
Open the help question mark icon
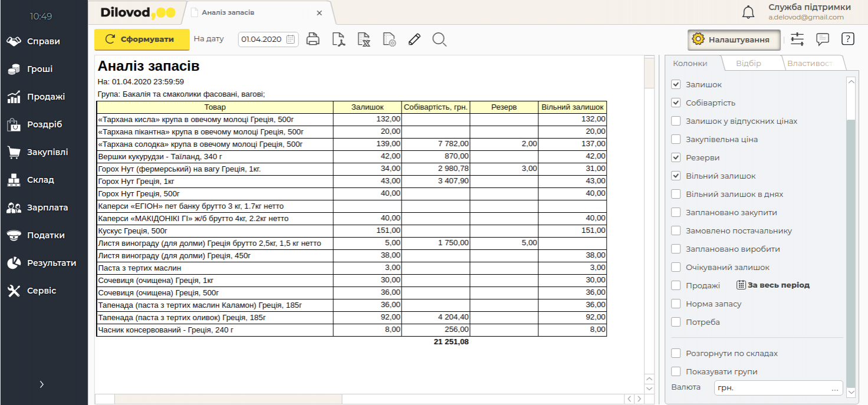tap(847, 39)
